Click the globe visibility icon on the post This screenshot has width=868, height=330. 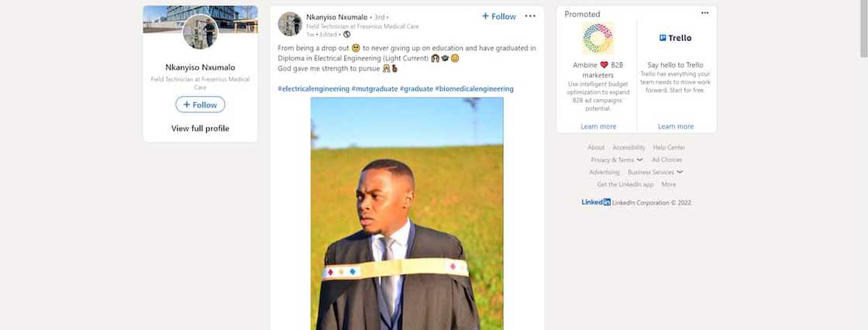pos(346,34)
